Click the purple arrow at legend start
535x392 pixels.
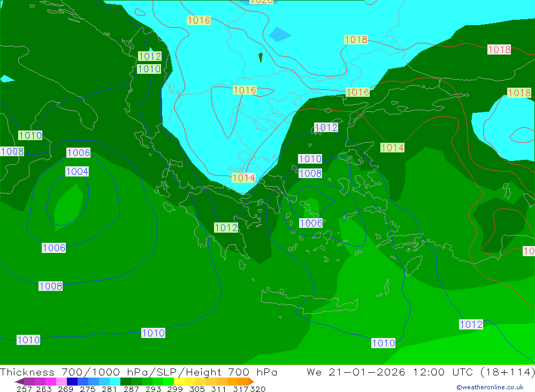[x=19, y=381]
